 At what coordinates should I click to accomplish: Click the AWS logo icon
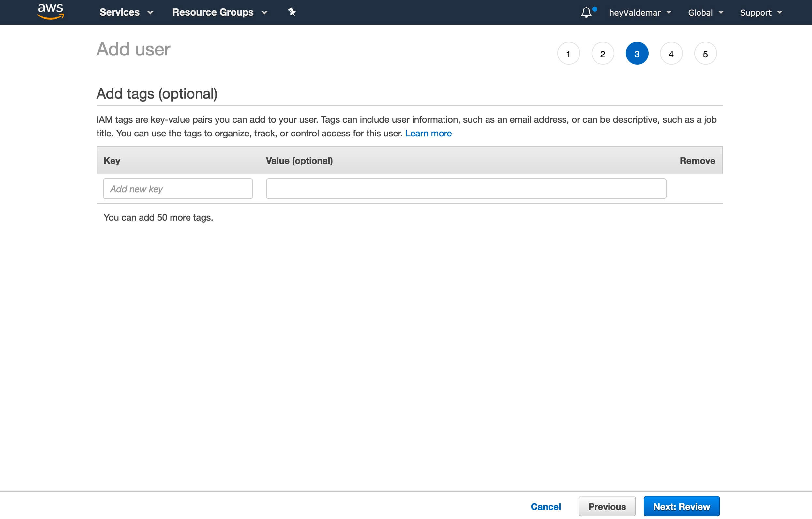point(50,12)
